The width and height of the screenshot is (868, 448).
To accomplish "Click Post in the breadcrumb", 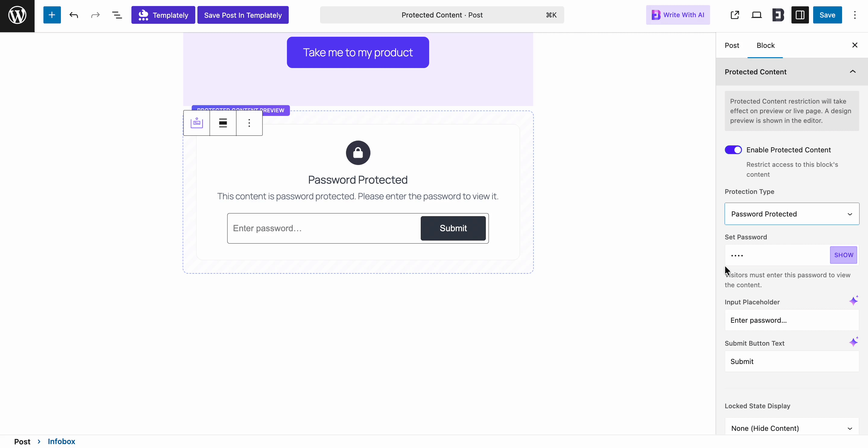I will click(22, 442).
